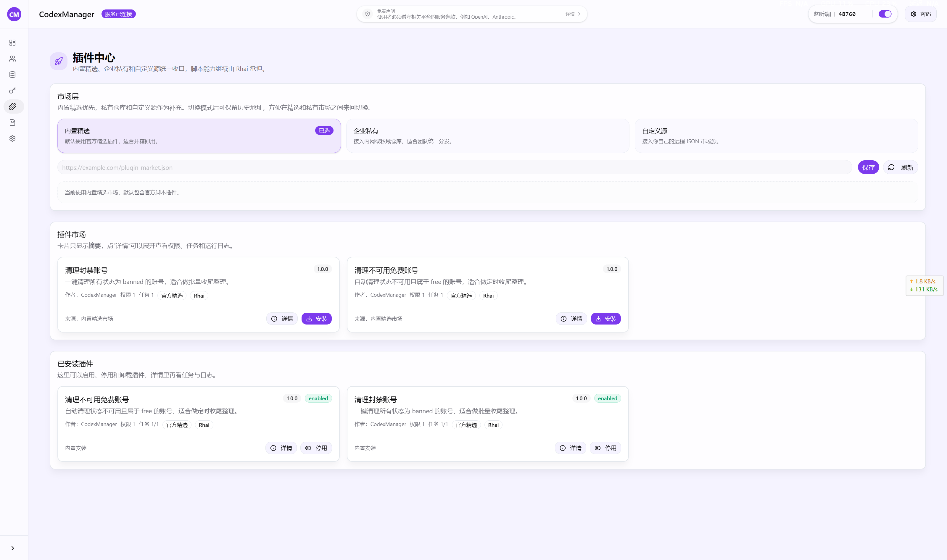Viewport: 947px width, 560px height.
Task: Disable installed 清理封禁账号 plugin with 停用
Action: pyautogui.click(x=605, y=448)
